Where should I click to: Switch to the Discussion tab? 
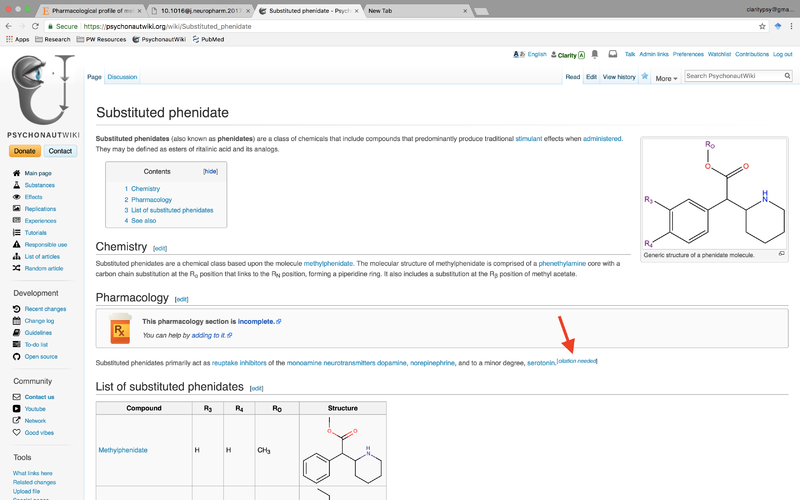[x=122, y=77]
